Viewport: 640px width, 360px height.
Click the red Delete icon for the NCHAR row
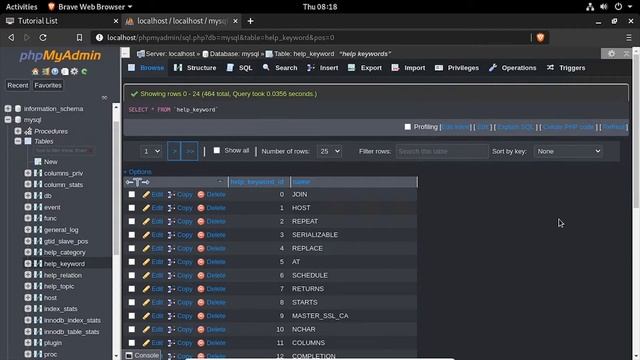coord(201,329)
